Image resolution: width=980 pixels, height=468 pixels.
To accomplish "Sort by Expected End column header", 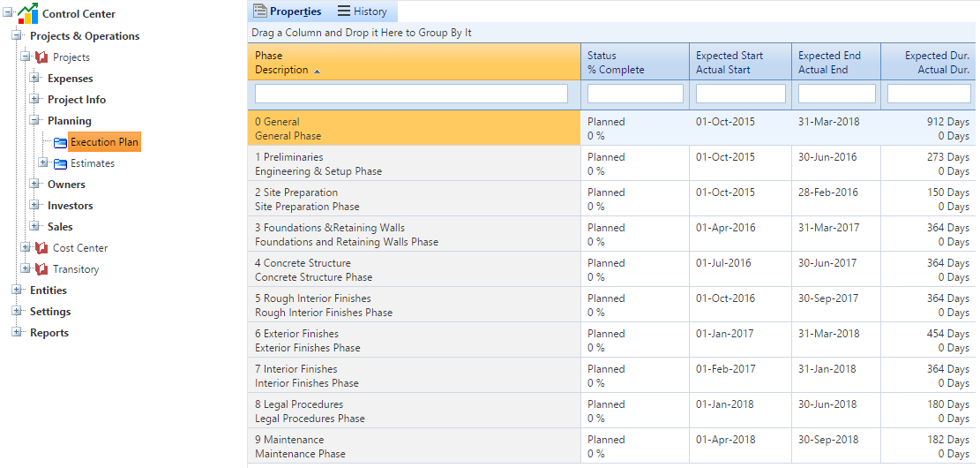I will [836, 63].
